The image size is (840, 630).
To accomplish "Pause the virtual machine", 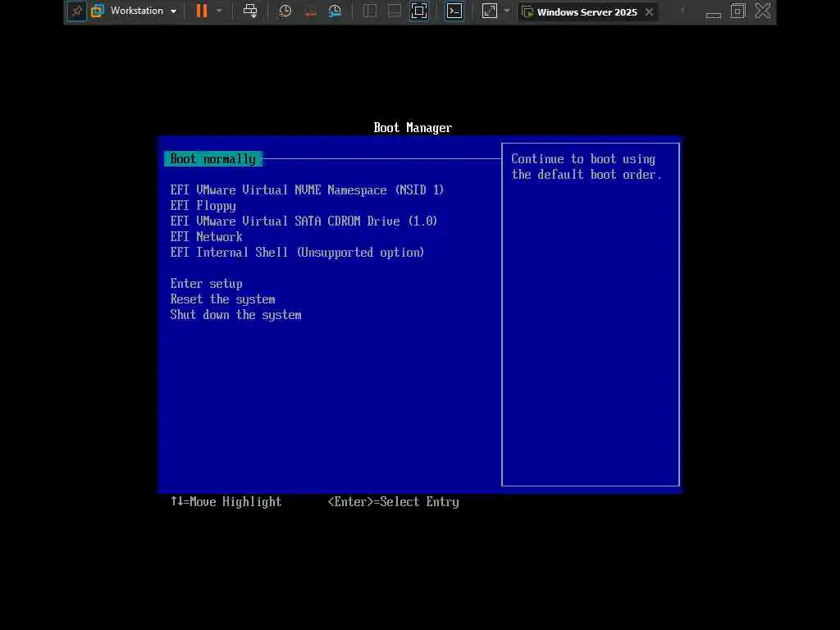I will (202, 11).
